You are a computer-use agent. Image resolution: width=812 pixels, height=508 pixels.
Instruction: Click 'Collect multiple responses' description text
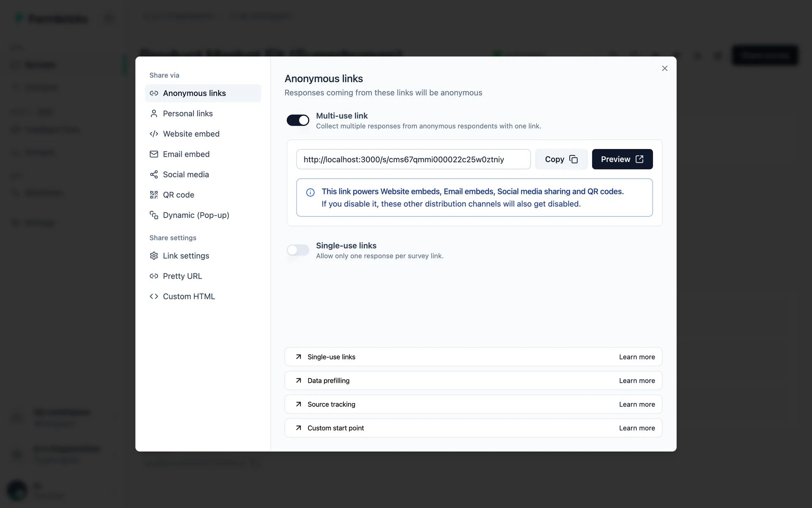428,126
